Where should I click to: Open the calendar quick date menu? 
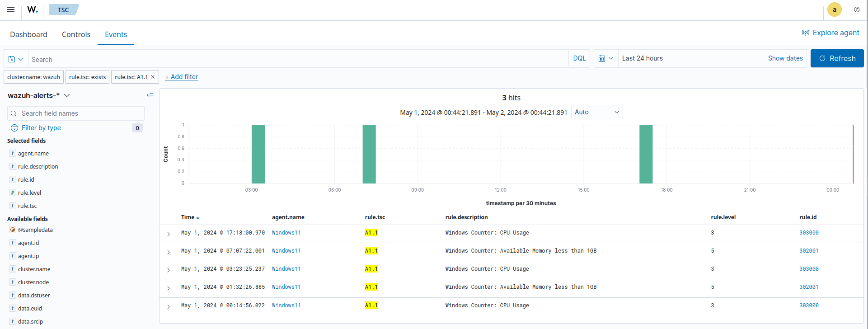[605, 59]
